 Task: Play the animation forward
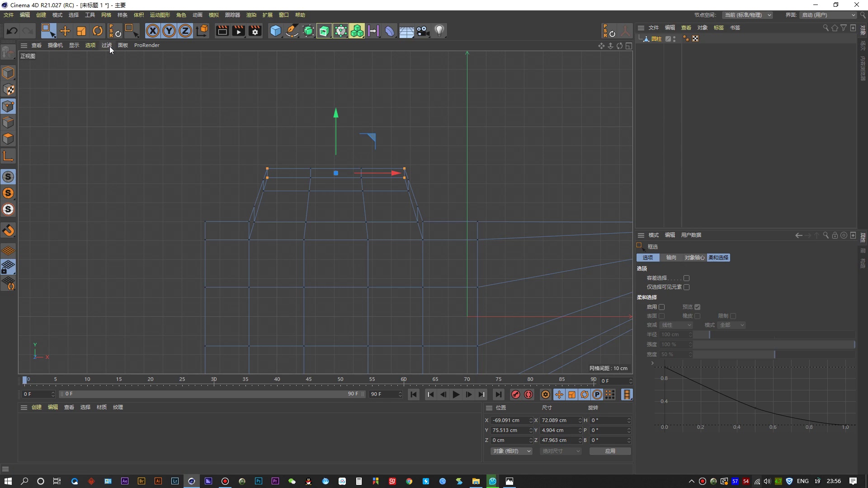456,394
